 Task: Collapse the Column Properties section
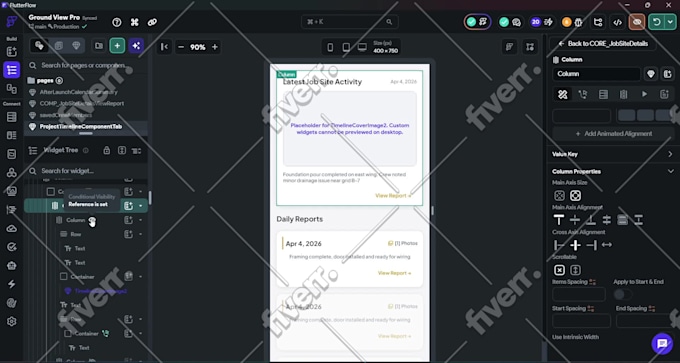click(x=670, y=171)
